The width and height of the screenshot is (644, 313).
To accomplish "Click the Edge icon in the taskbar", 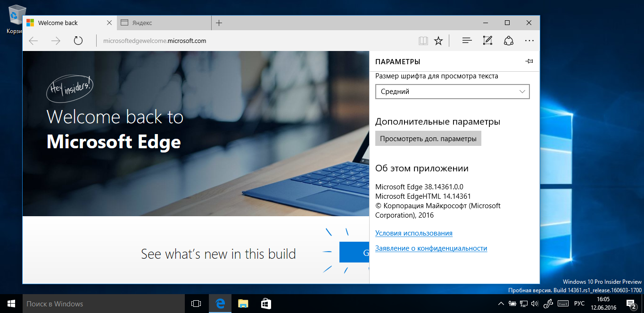I will (220, 304).
